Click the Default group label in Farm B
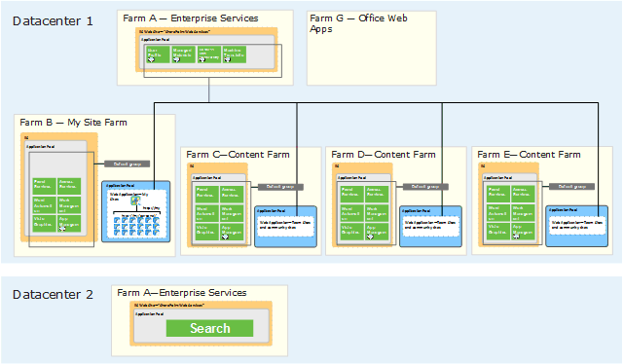 [x=128, y=164]
